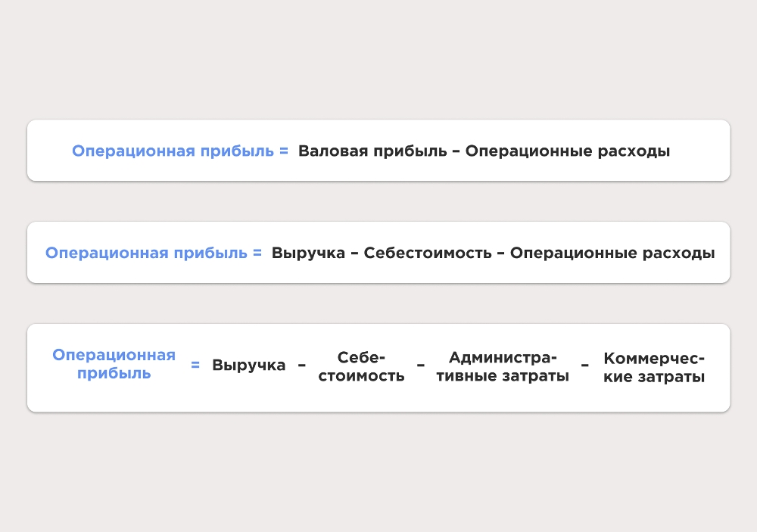757x532 pixels.
Task: Select "Выручка" in the third formula card
Action: point(249,366)
